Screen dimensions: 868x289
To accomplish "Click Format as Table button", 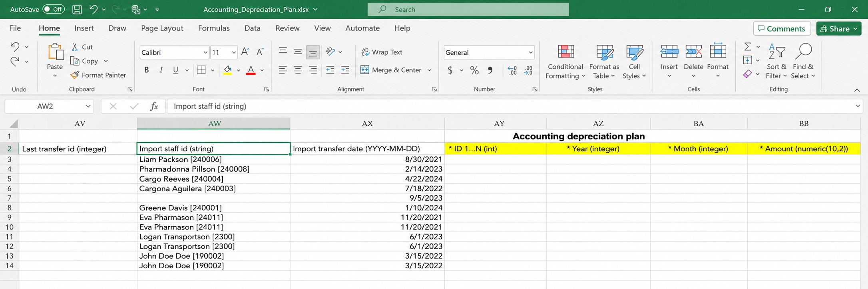I will pyautogui.click(x=604, y=61).
